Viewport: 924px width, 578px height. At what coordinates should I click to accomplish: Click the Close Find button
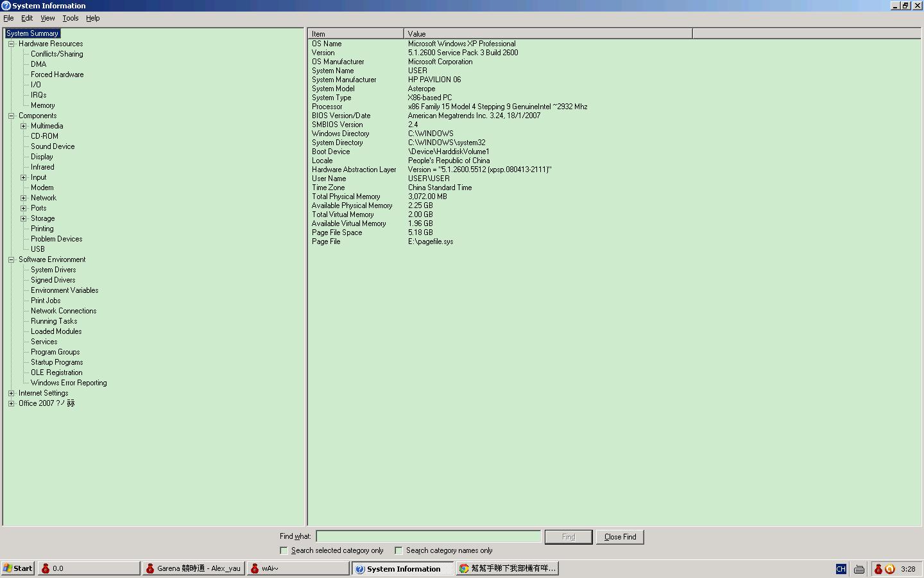point(620,537)
